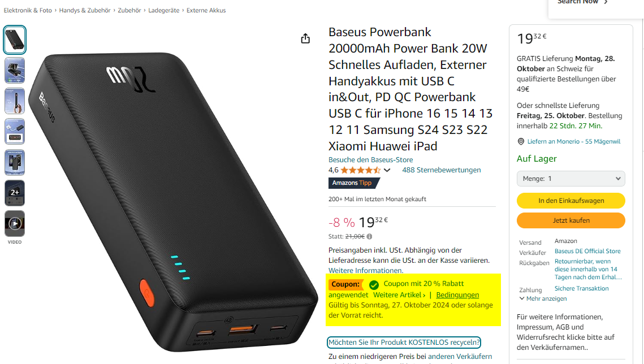Select the fourth product thumbnail image
The height and width of the screenshot is (364, 644).
15,132
